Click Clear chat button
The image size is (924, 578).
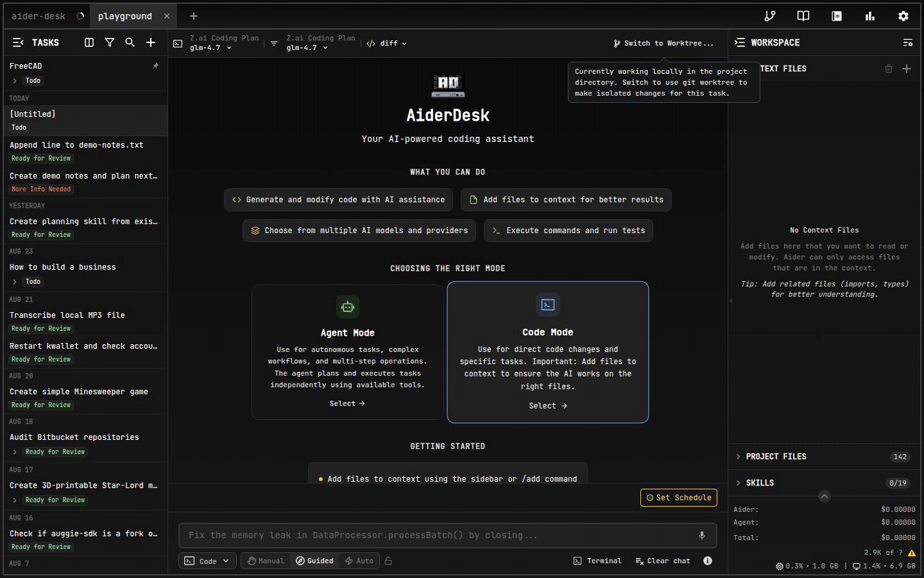[663, 561]
